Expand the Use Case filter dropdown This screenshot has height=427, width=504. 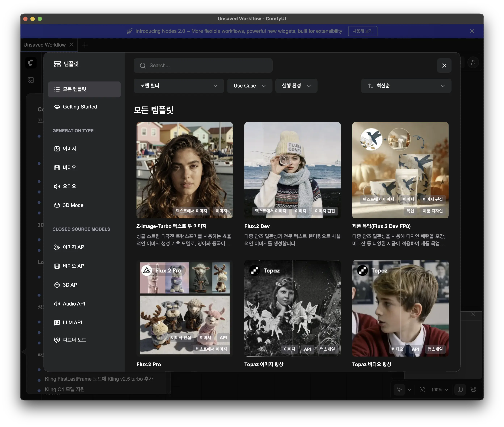[249, 86]
